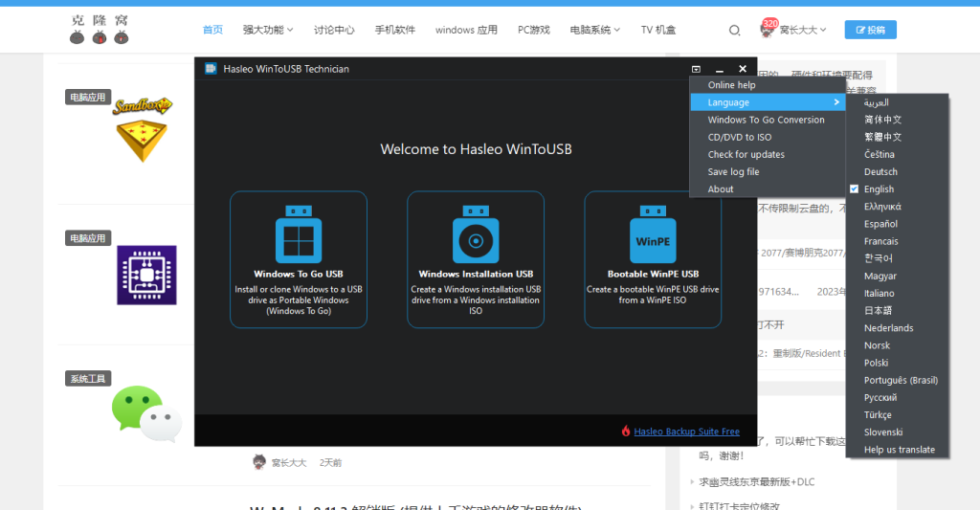Click the Windows Installation USB disc icon
Viewport: 980px width, 510px height.
point(476,234)
